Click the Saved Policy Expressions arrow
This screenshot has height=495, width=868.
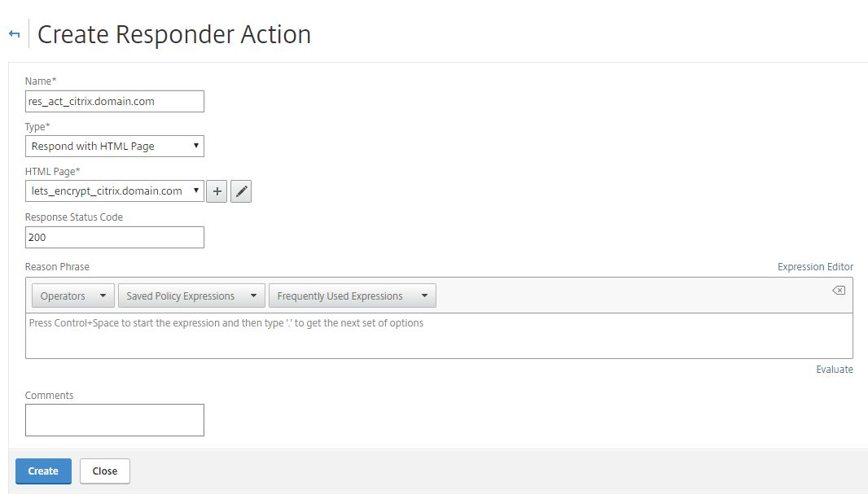[x=253, y=296]
